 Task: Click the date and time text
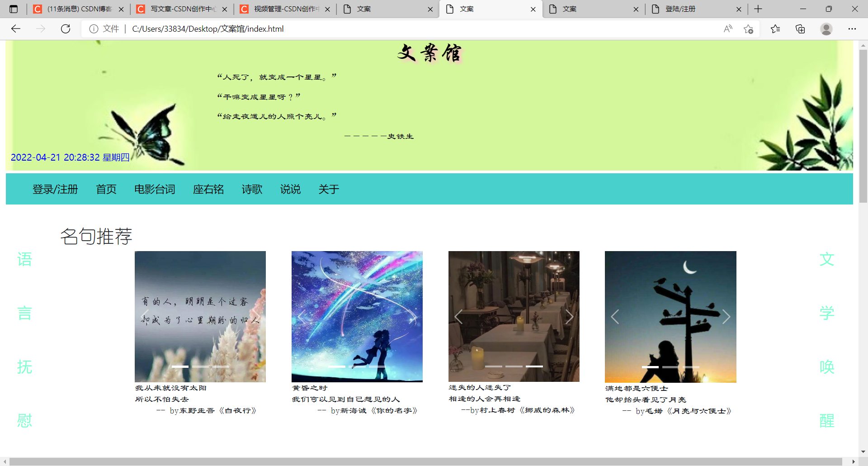tap(70, 157)
